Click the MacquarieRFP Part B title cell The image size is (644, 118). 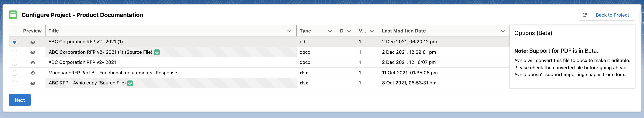click(x=113, y=73)
